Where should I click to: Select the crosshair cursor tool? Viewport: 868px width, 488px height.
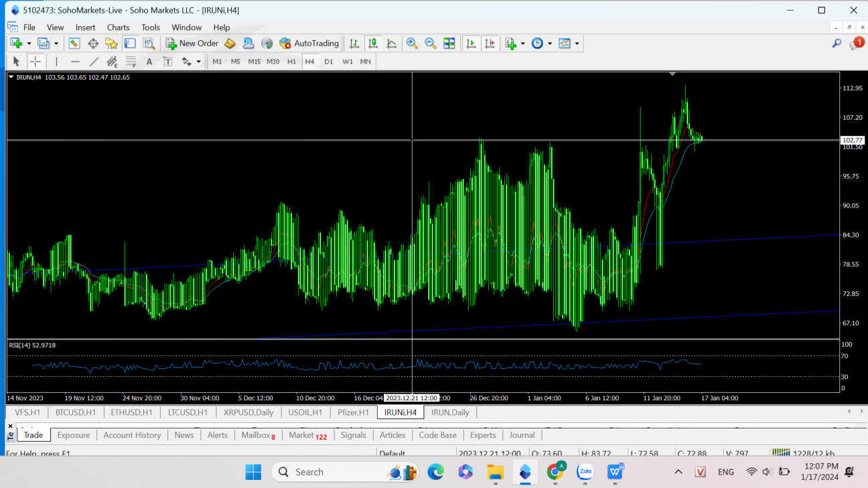click(35, 62)
